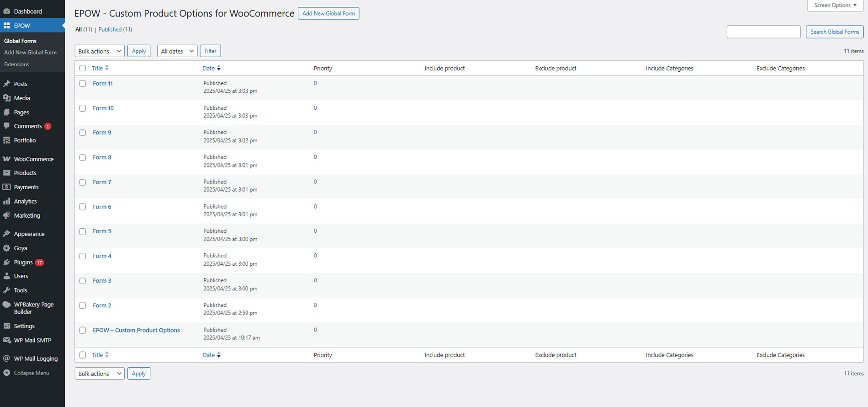Show the All (11) forms view
The height and width of the screenshot is (407, 868).
[84, 29]
